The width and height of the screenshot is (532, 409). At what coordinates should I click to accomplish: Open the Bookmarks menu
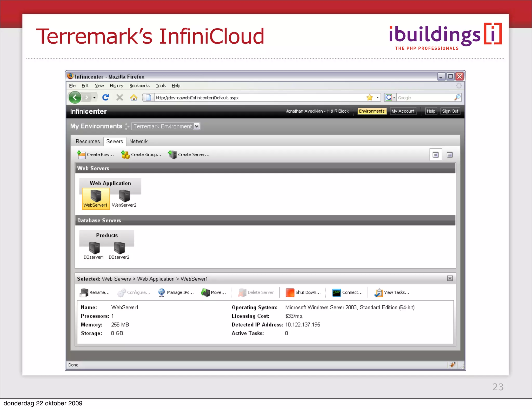click(139, 86)
